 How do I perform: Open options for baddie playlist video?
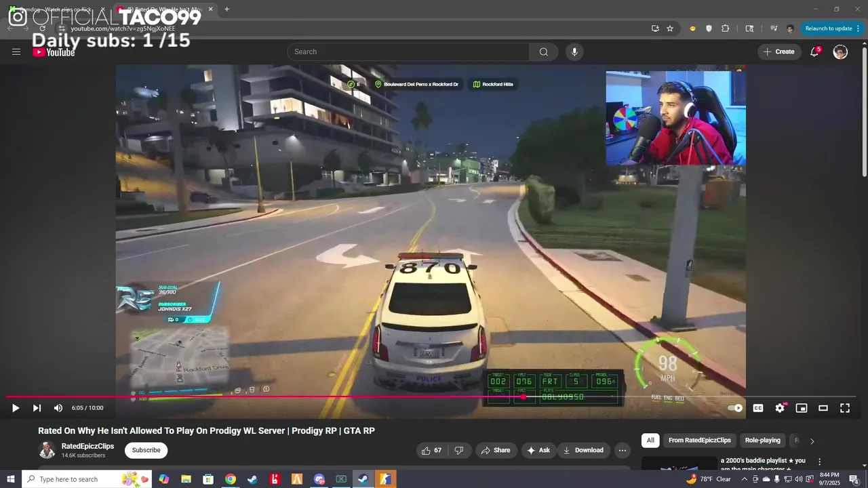pyautogui.click(x=819, y=462)
